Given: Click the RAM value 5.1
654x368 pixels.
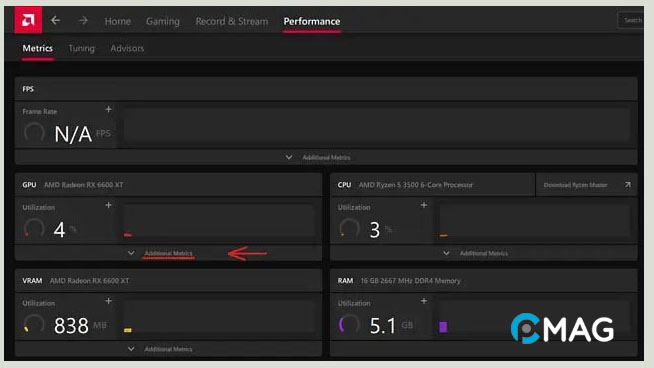Looking at the screenshot, I should [x=382, y=325].
